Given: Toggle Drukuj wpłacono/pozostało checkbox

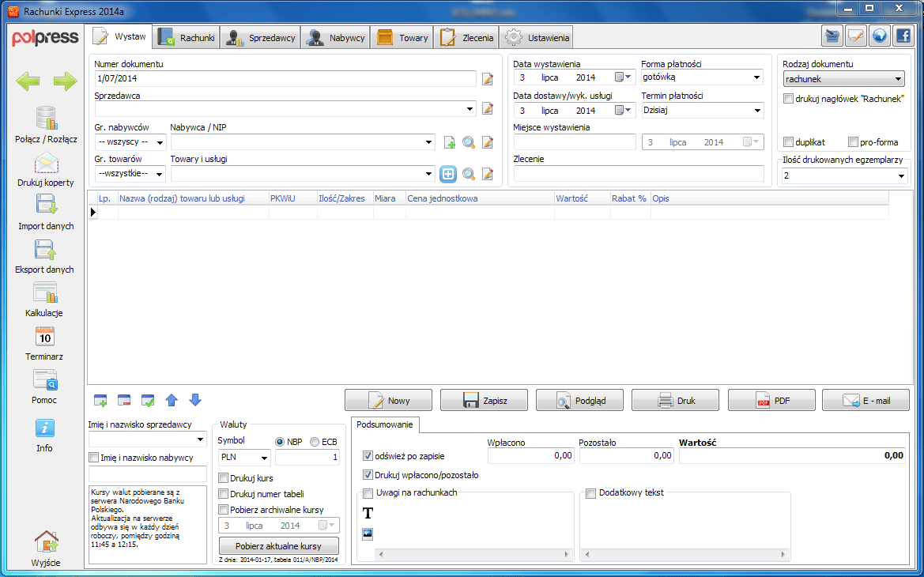Looking at the screenshot, I should point(368,474).
